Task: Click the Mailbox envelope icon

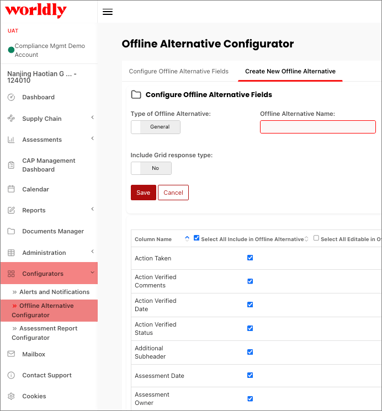Action: [11, 354]
